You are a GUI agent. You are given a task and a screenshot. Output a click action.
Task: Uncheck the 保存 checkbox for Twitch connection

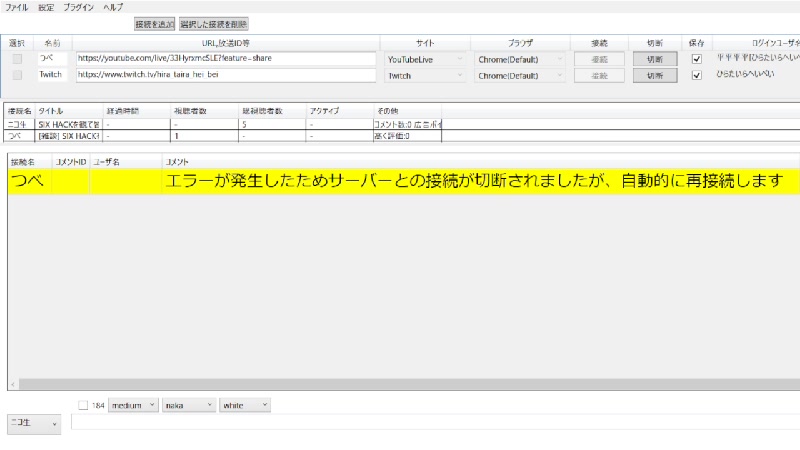697,75
